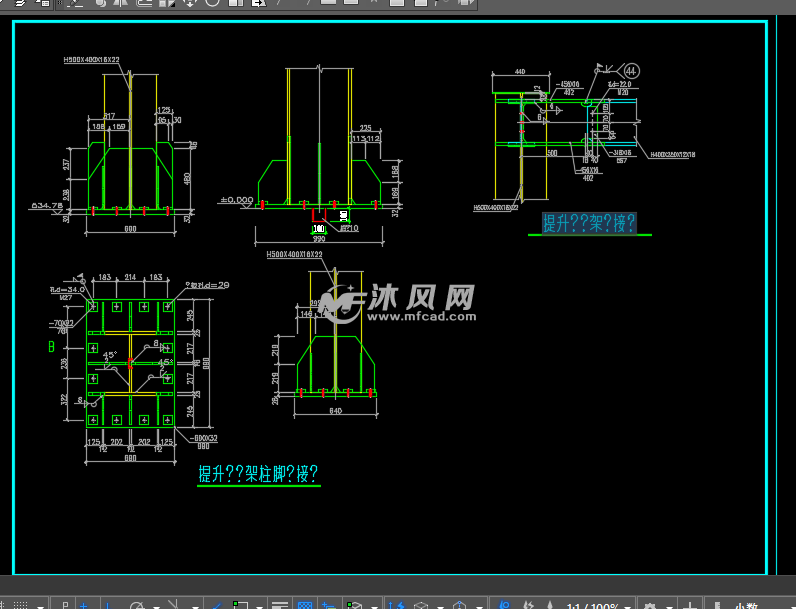Screen dimensions: 796x609
Task: Click the circled 44 detail bubble
Action: (631, 70)
